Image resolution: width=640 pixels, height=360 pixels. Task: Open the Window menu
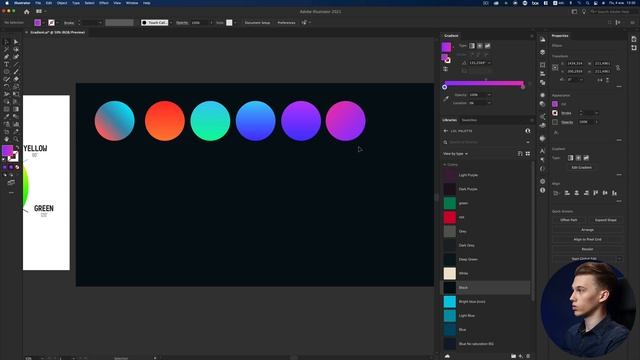point(132,3)
